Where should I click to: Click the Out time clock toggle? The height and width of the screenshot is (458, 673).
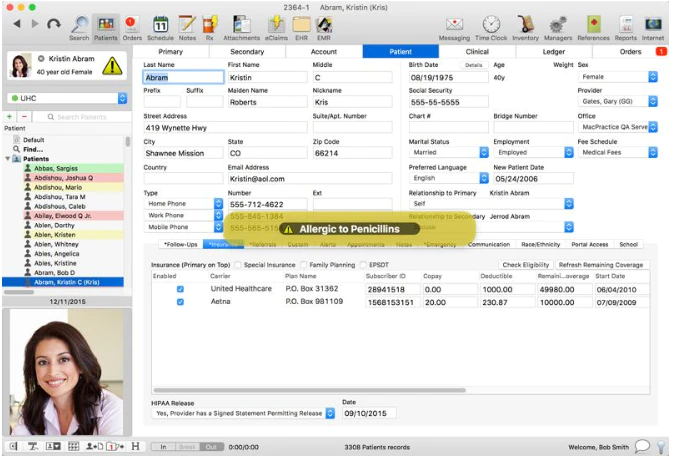[x=211, y=447]
